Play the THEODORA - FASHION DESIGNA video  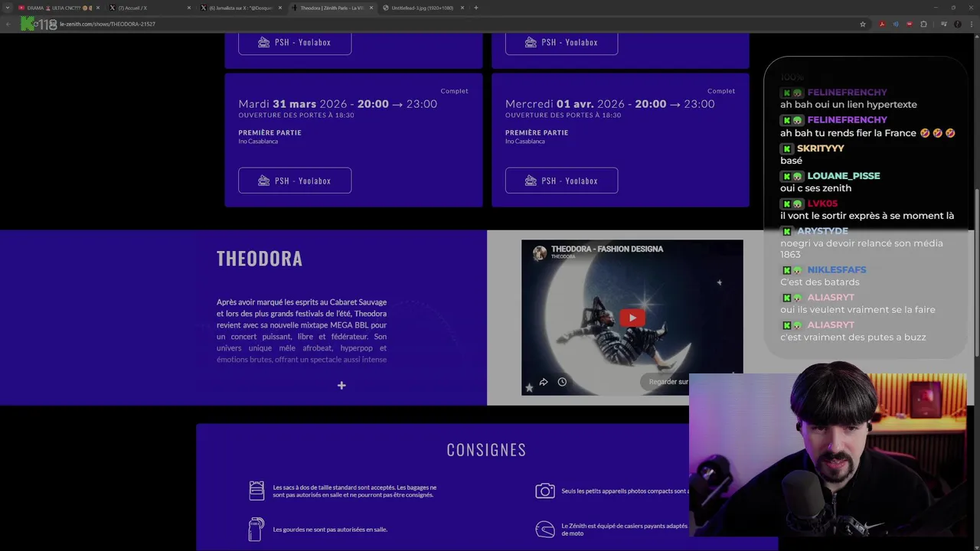632,318
